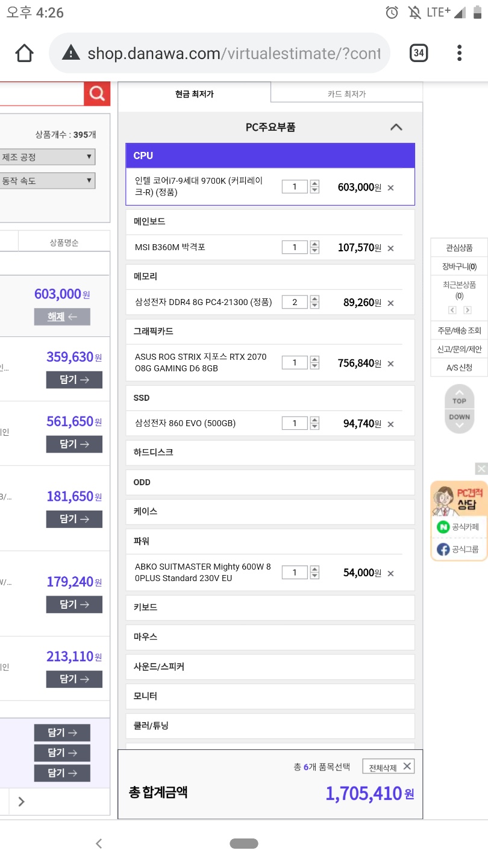This screenshot has height=868, width=488.
Task: Open the Chrome three-dot menu
Action: pos(460,54)
